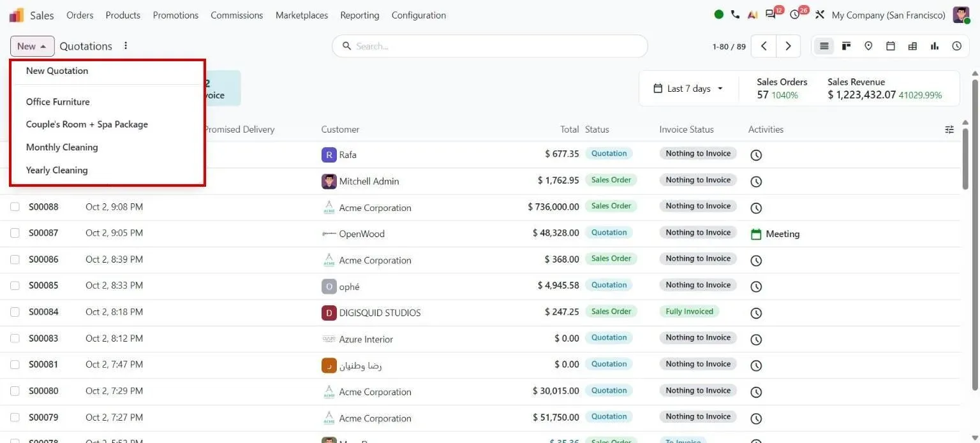
Task: Check the box beside S00083
Action: tap(15, 338)
